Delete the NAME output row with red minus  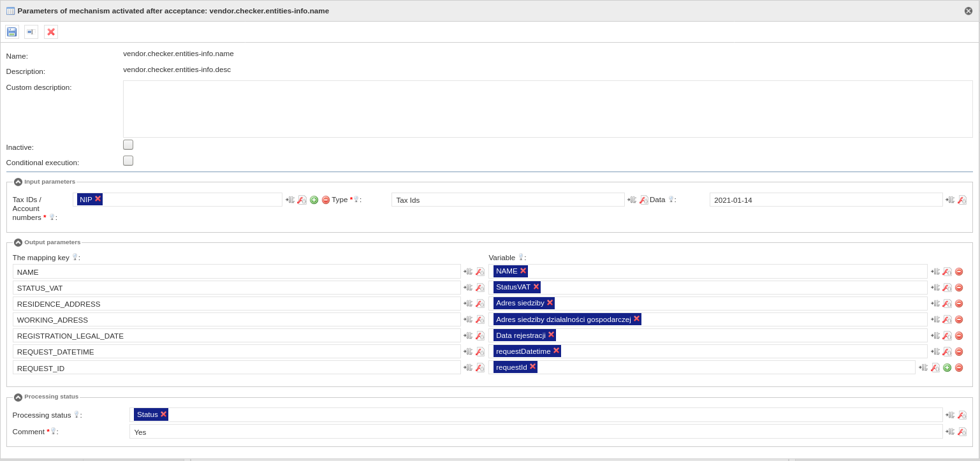coord(959,272)
